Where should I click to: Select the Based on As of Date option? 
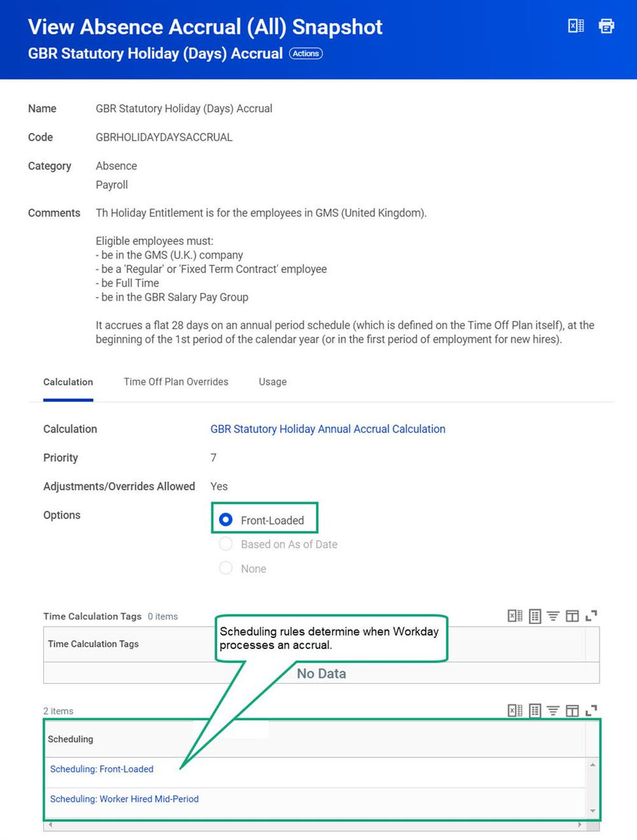(x=226, y=544)
